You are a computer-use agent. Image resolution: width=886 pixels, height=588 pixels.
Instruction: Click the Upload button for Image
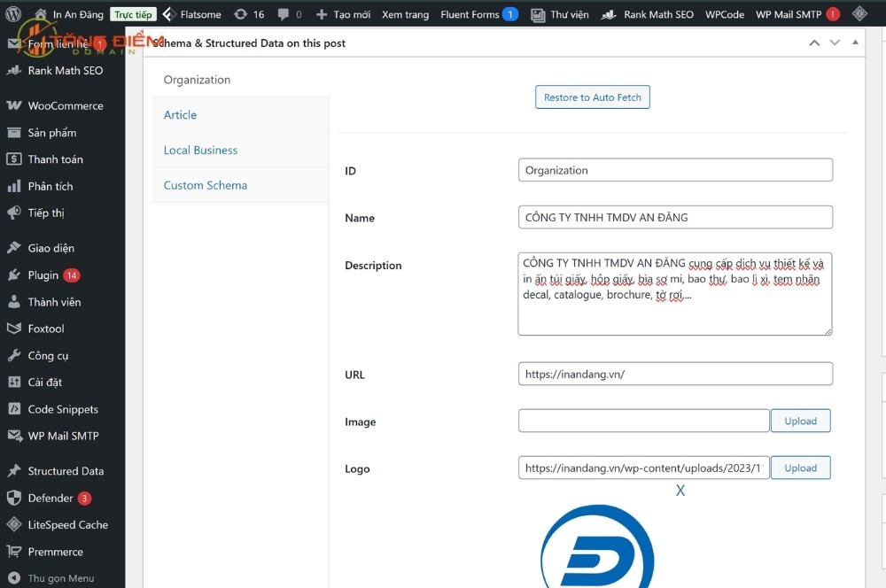(x=800, y=421)
